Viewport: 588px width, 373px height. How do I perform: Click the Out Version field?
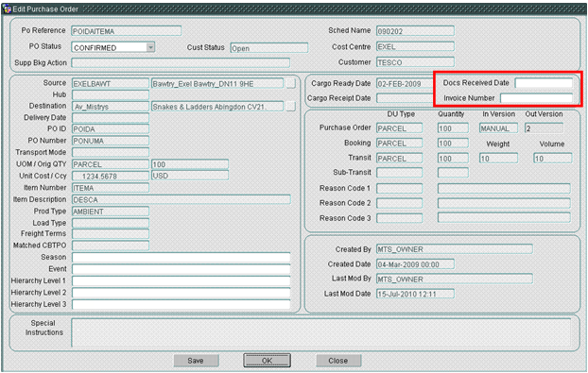[544, 128]
